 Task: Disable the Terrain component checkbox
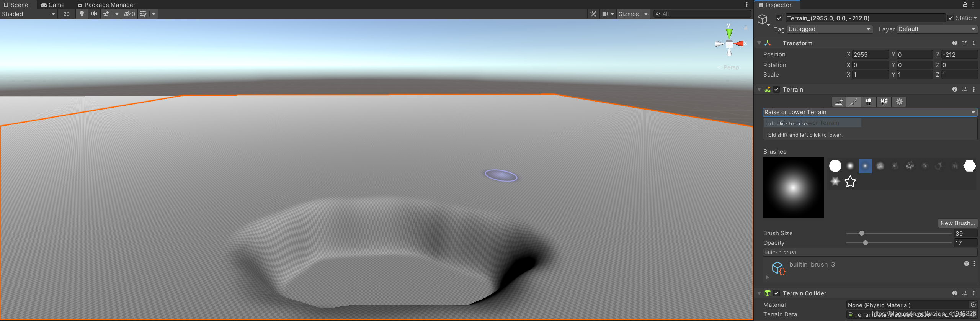coord(777,89)
